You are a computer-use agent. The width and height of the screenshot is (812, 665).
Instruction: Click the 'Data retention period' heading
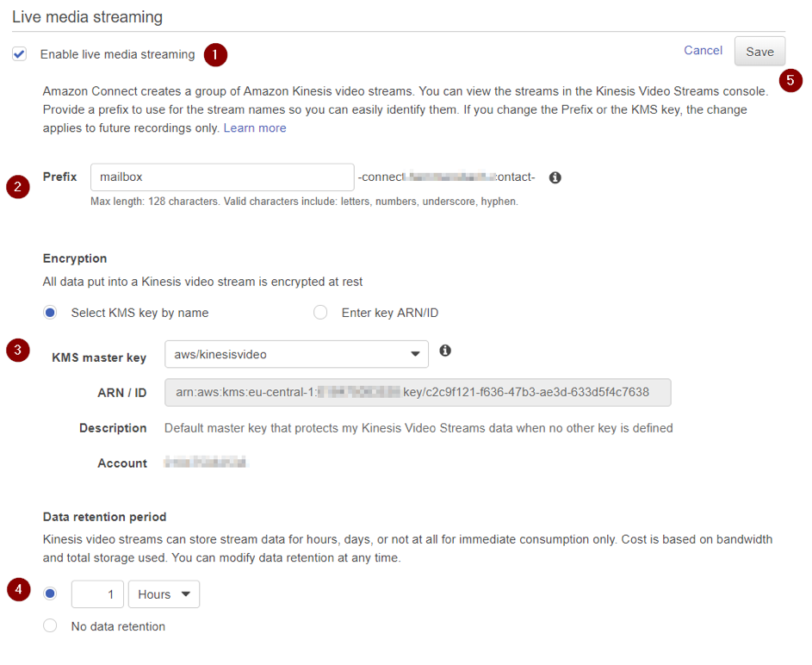pyautogui.click(x=104, y=517)
